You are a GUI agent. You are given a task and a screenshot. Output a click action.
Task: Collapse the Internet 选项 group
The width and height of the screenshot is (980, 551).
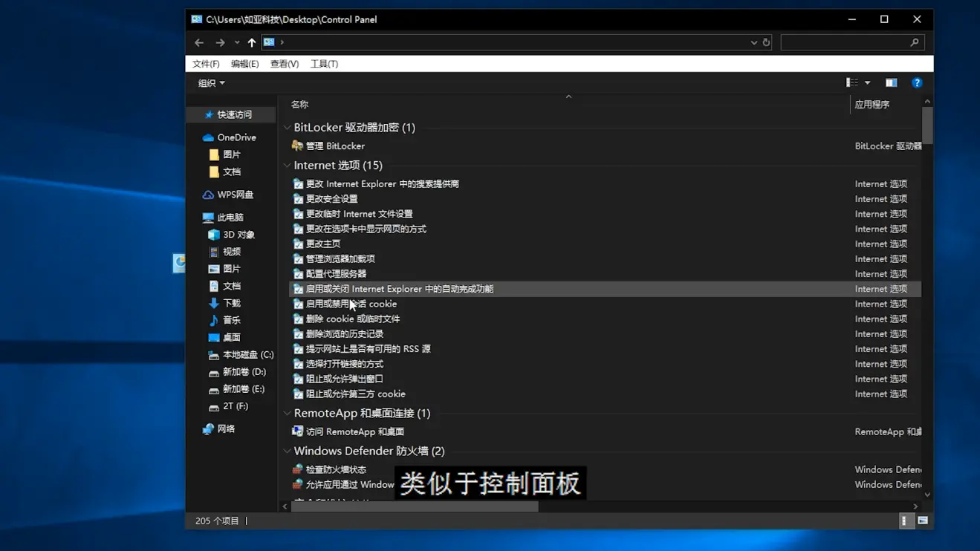click(x=288, y=166)
